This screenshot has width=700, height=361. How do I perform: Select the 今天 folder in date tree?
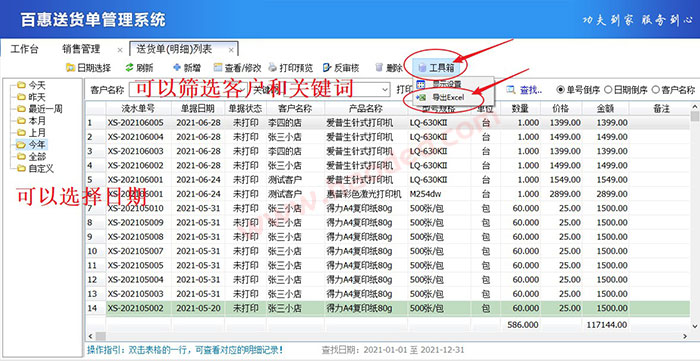pyautogui.click(x=31, y=84)
